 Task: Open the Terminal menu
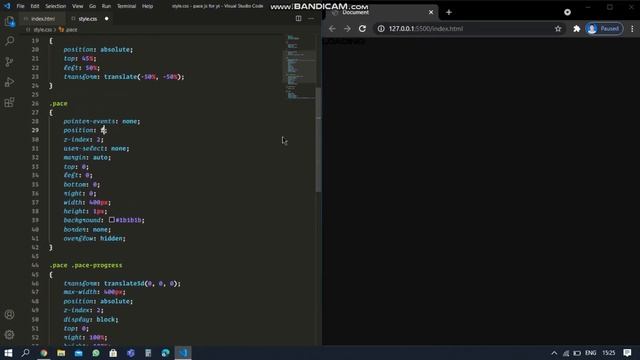127,6
